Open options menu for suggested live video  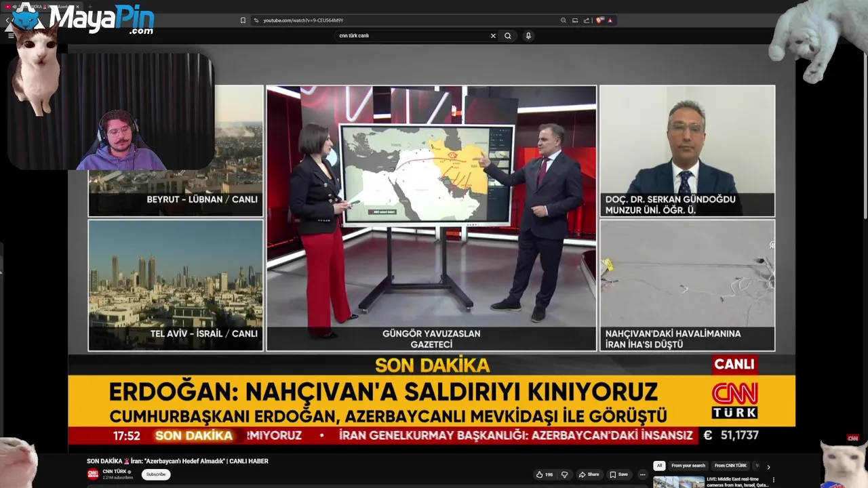point(773,480)
